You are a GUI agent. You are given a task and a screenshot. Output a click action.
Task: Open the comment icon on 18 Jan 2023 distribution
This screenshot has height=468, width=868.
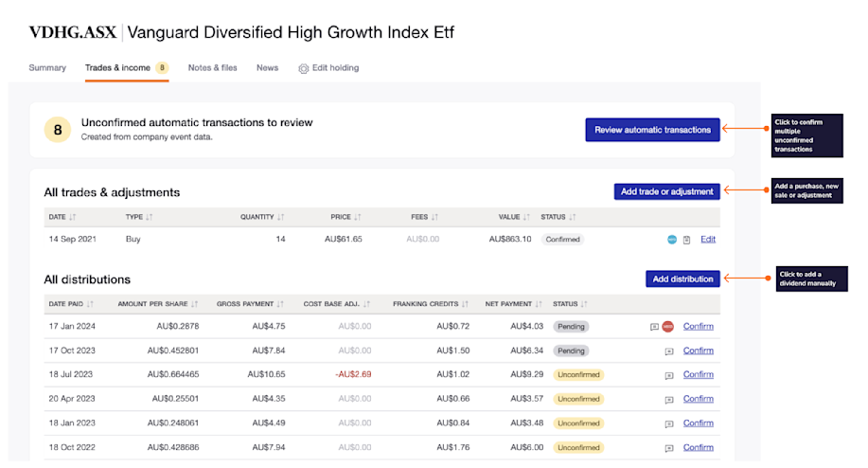tap(668, 423)
